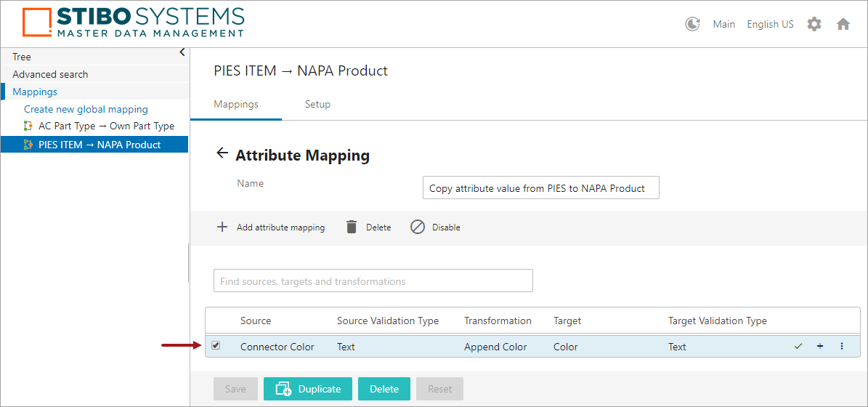Click the moon activity icon in header
Image resolution: width=868 pixels, height=407 pixels.
[692, 24]
